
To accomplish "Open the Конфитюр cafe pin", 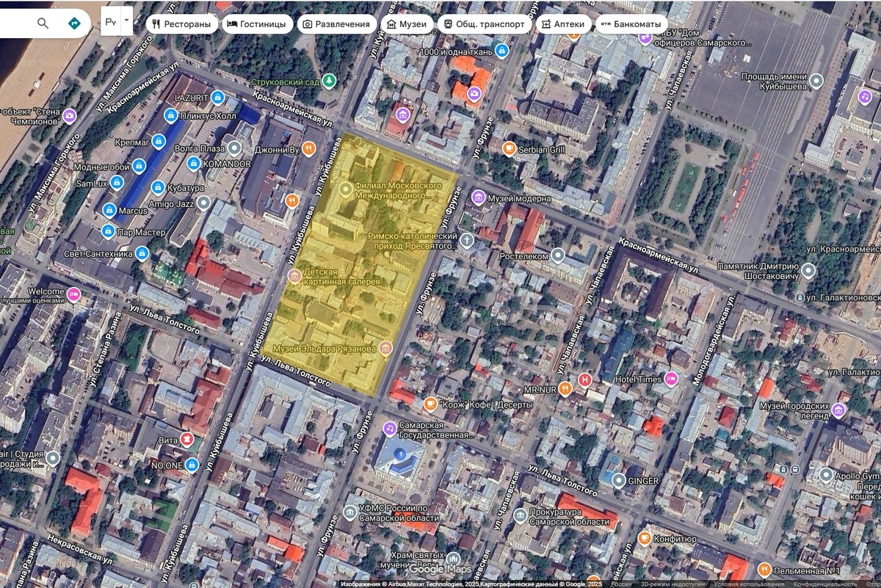I will coord(645,538).
